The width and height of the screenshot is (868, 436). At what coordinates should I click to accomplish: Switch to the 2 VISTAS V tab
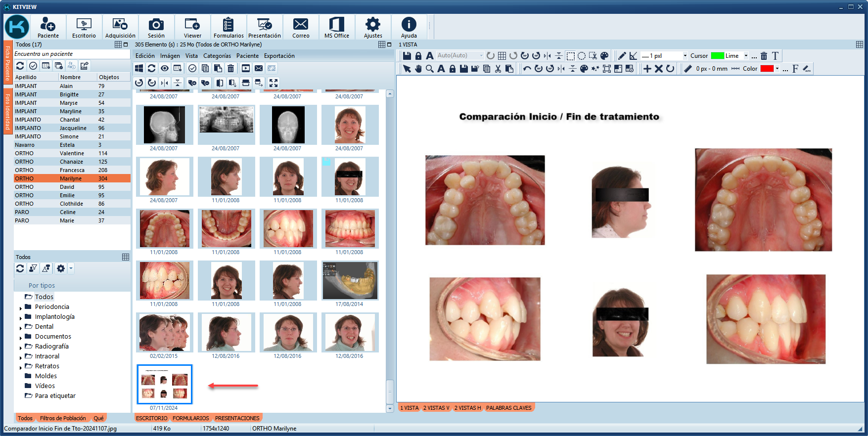pos(436,408)
